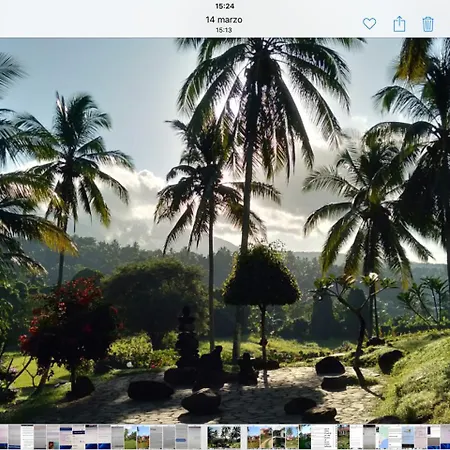Open the dark shadowed house thumbnail

[279, 437]
